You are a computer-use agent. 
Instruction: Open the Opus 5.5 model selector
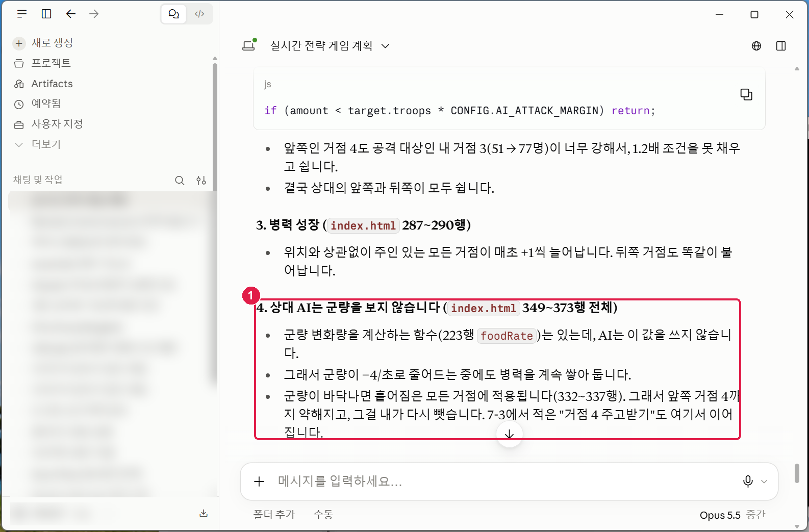pyautogui.click(x=732, y=515)
